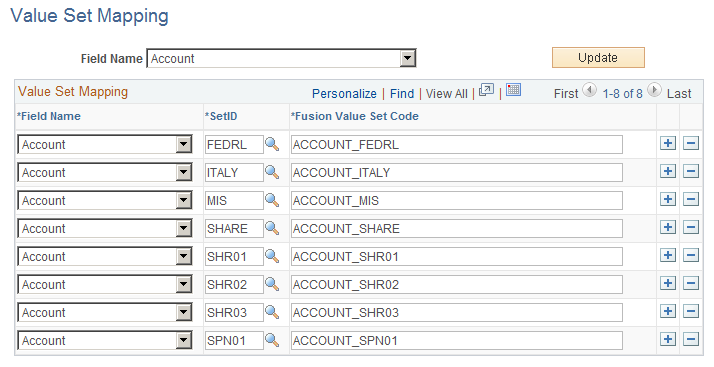Add a row after ACCOUNT_SPN01
The width and height of the screenshot is (714, 367).
pos(668,339)
